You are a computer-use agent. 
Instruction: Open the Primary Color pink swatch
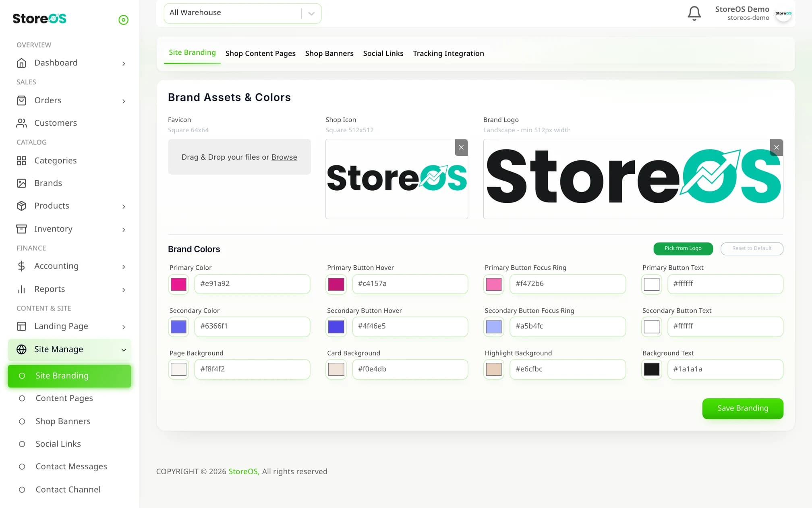(178, 284)
